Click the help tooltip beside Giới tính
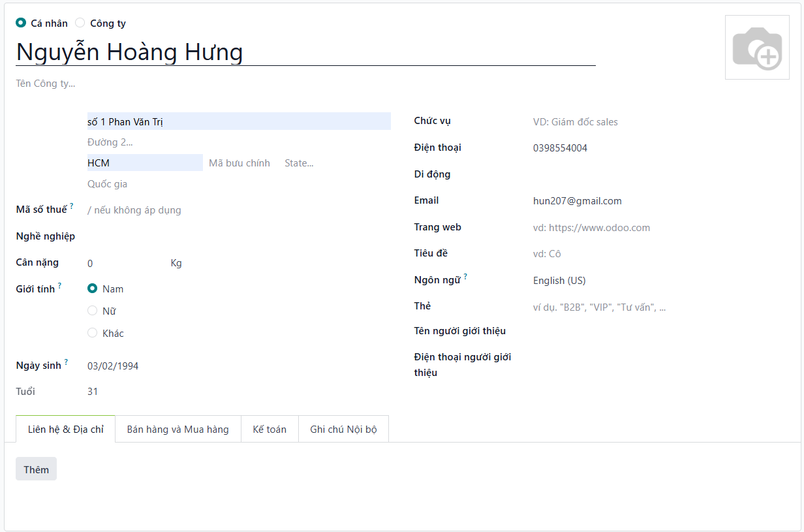 tap(59, 286)
